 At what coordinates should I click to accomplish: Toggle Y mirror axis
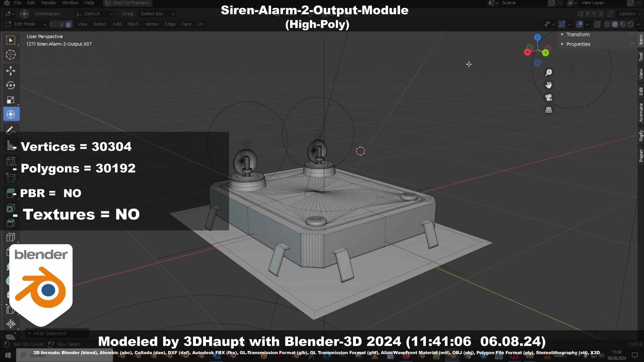pos(594,14)
